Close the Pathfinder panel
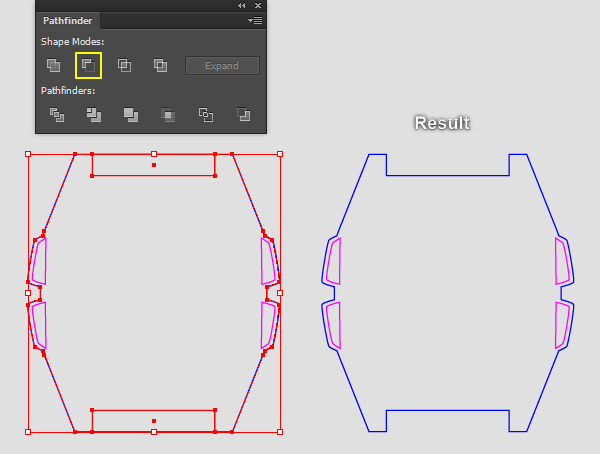 click(x=258, y=5)
